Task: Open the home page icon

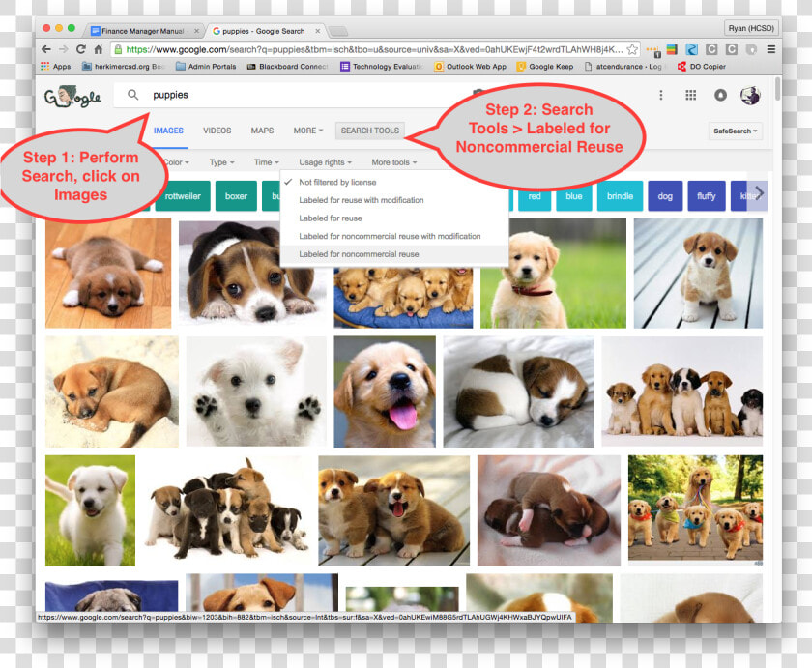Action: [x=98, y=49]
